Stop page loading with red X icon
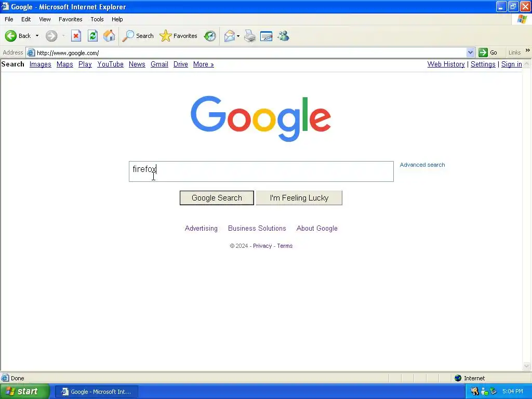 pos(76,36)
